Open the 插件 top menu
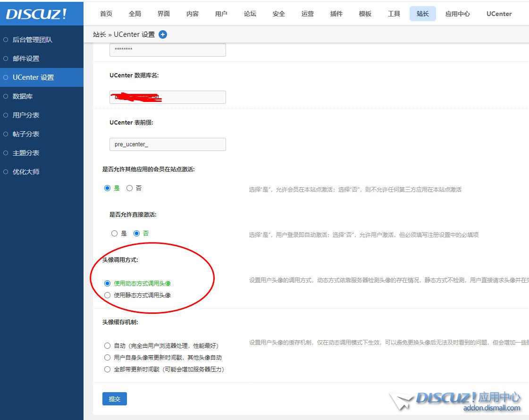This screenshot has width=529, height=420. 336,14
